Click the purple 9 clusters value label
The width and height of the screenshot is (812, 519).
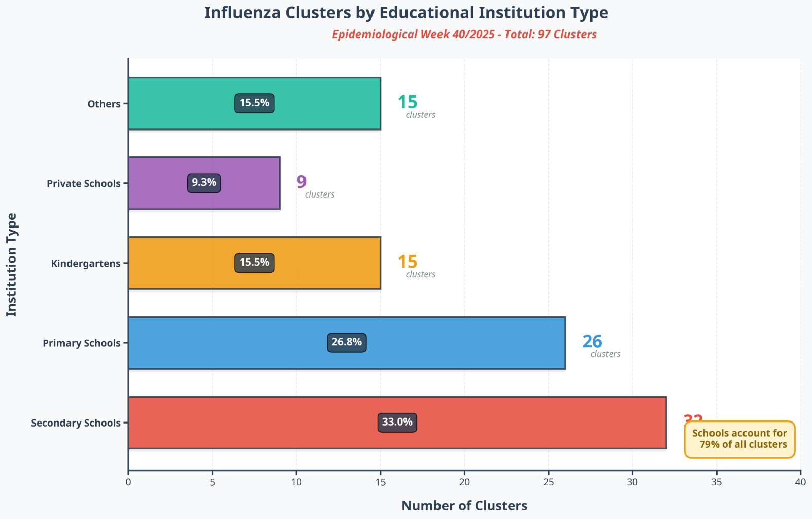[x=302, y=182]
